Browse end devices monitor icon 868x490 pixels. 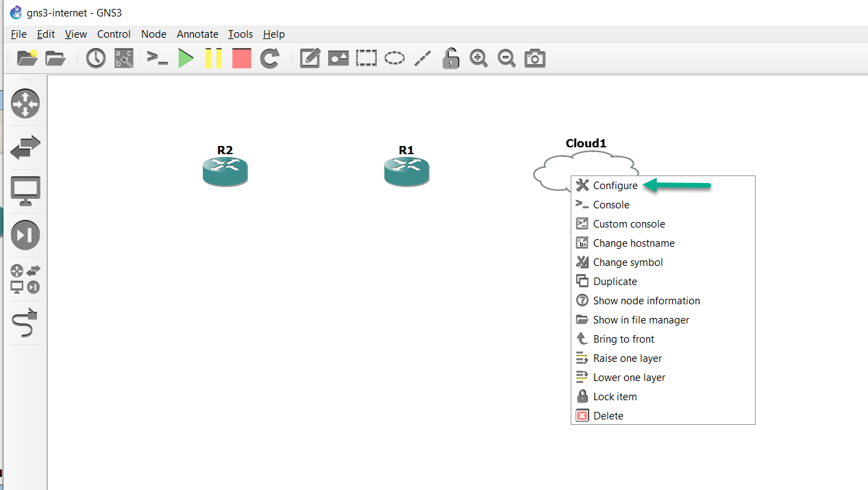click(x=25, y=191)
